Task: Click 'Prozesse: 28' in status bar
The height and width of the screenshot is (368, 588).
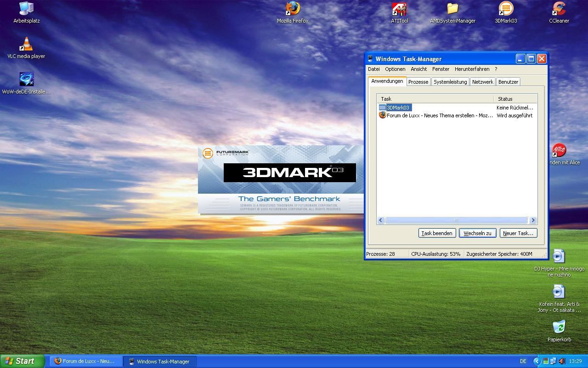Action: coord(380,254)
